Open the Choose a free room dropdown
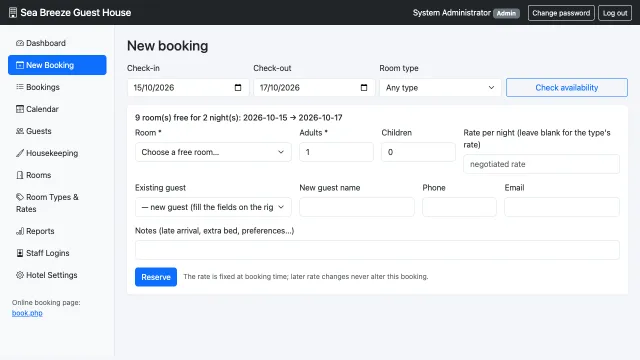 [213, 152]
